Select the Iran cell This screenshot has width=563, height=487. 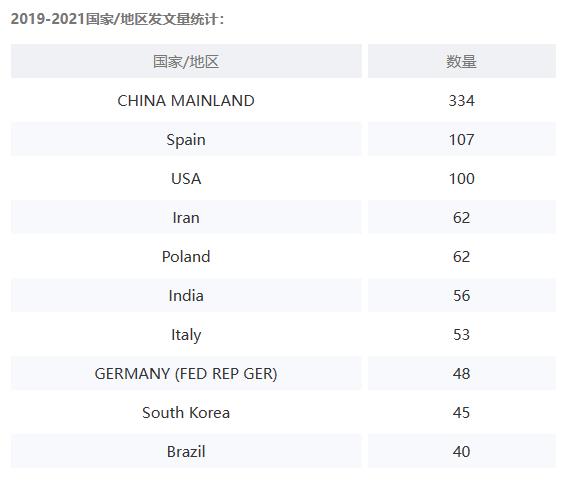click(x=186, y=217)
